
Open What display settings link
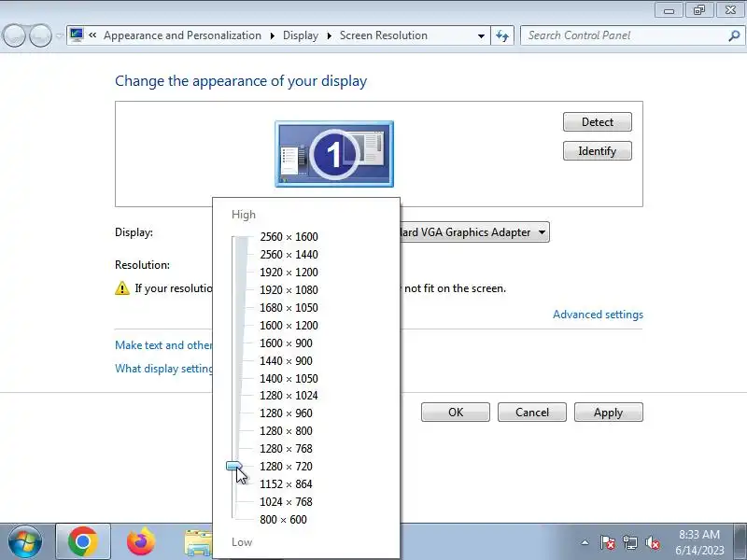tap(164, 369)
